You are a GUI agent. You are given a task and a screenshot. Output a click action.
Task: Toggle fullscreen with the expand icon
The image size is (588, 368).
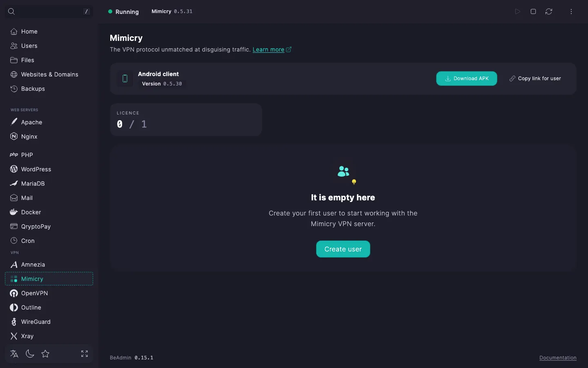coord(85,354)
